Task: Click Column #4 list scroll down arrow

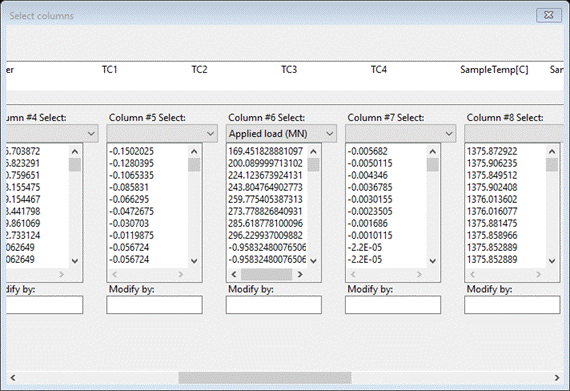Action: click(75, 261)
